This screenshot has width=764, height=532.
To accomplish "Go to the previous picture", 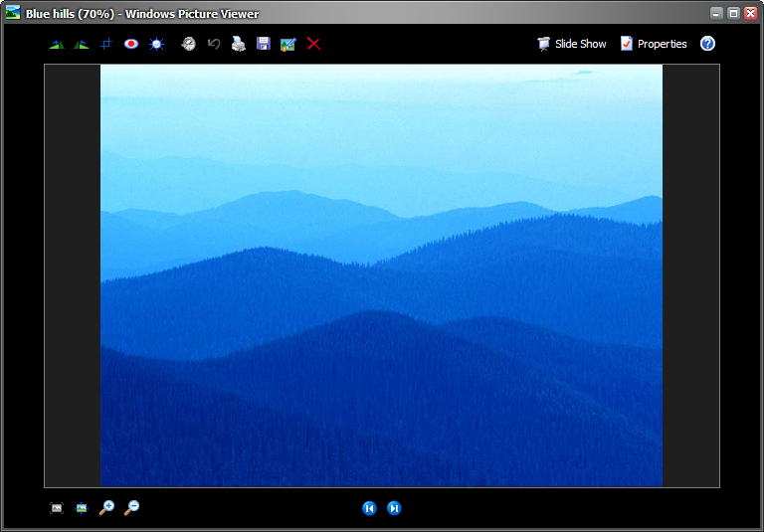I will pyautogui.click(x=369, y=508).
